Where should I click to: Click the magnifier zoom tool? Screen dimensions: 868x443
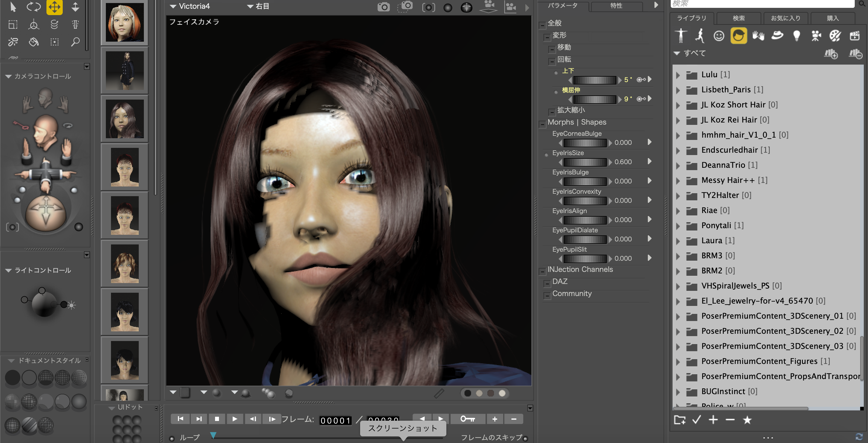(x=75, y=42)
